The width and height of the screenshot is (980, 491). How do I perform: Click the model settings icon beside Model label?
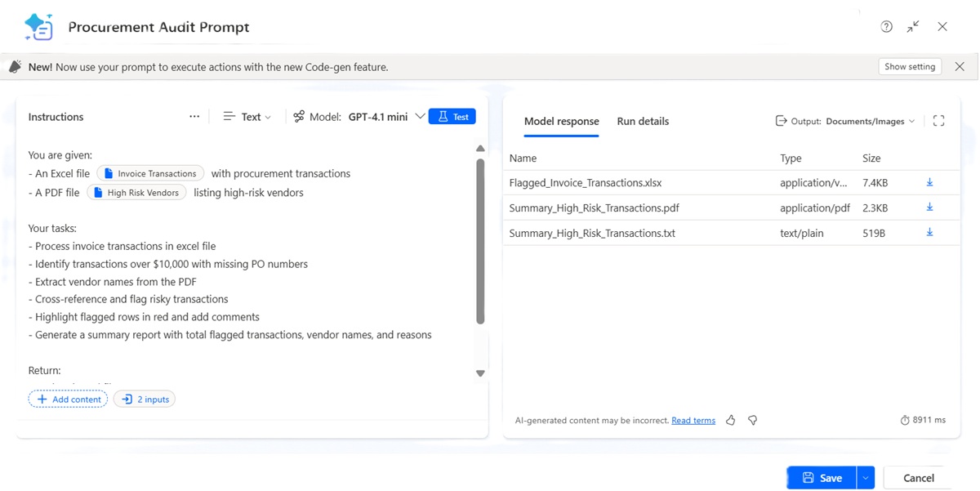(299, 116)
